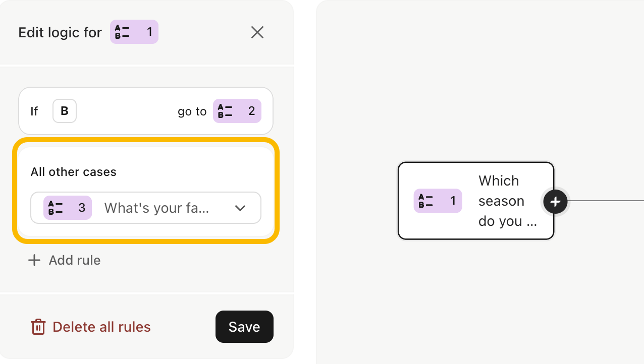Click the plus icon beside Add rule

34,260
